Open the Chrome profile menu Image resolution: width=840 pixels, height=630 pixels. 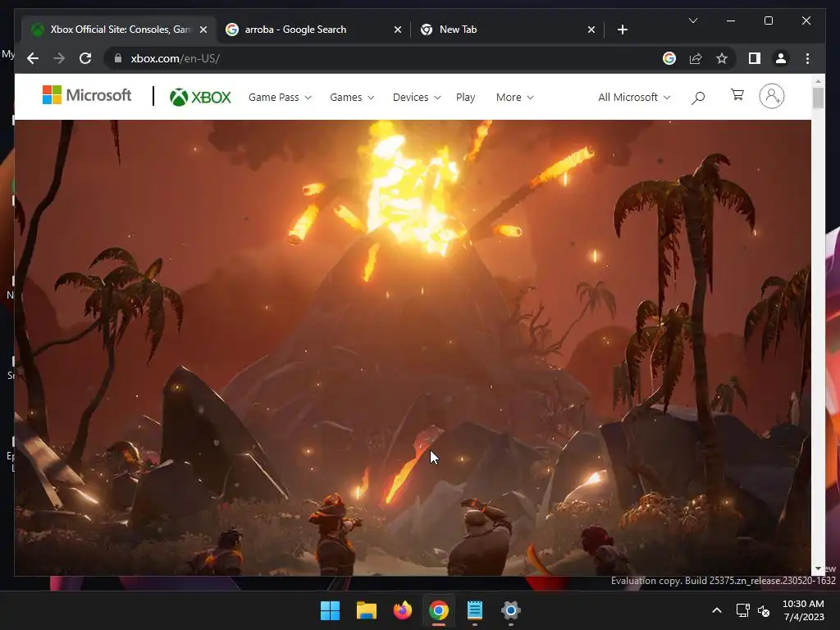point(781,58)
